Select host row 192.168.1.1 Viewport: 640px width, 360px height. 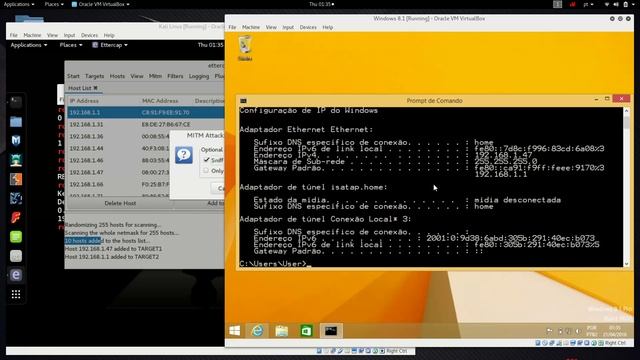coord(146,112)
